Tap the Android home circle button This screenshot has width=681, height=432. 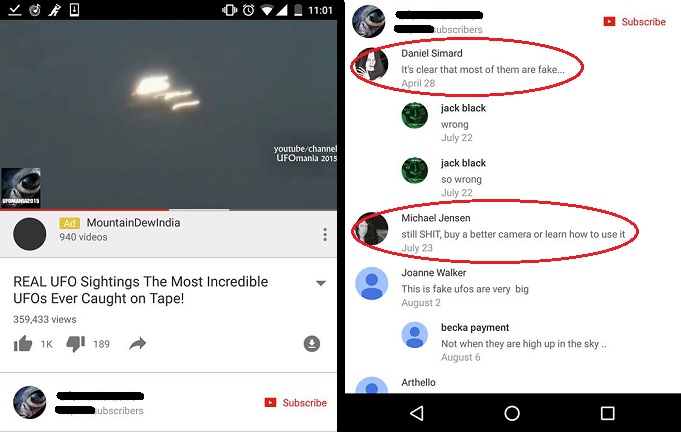tap(512, 413)
